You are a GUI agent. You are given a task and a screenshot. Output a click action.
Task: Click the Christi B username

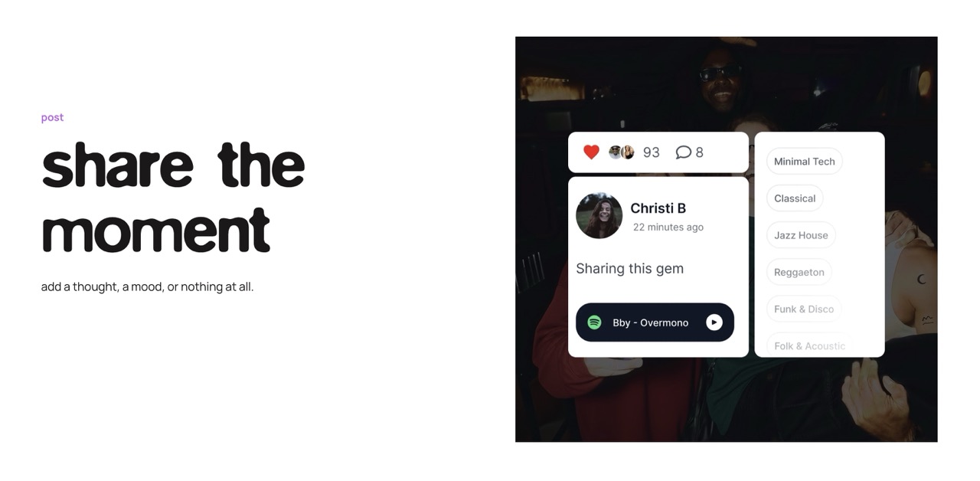coord(658,208)
